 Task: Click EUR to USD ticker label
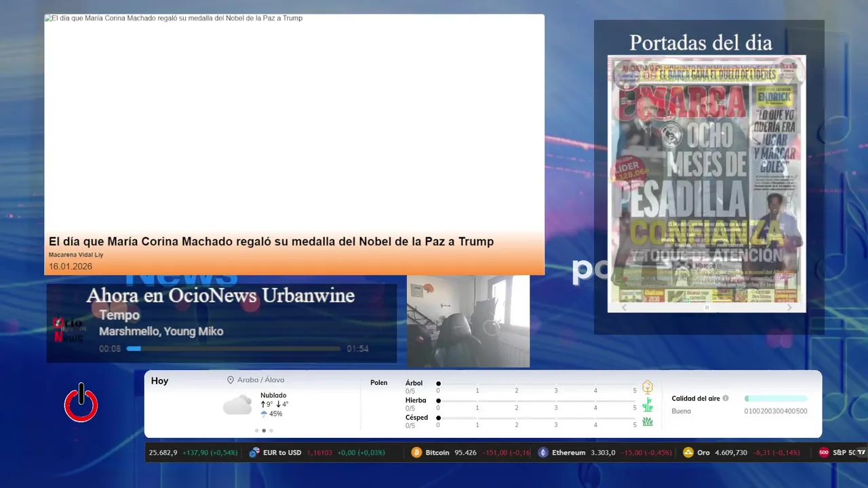282,452
